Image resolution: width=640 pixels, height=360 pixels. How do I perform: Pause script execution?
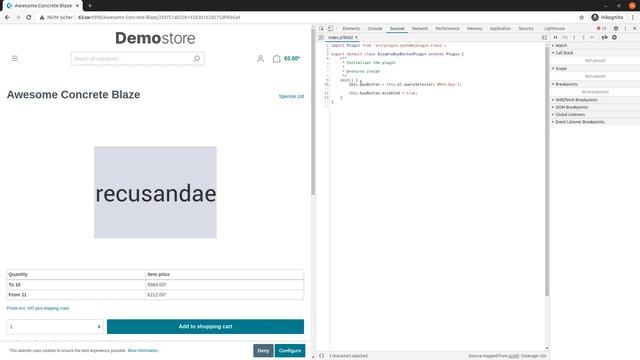[556, 37]
